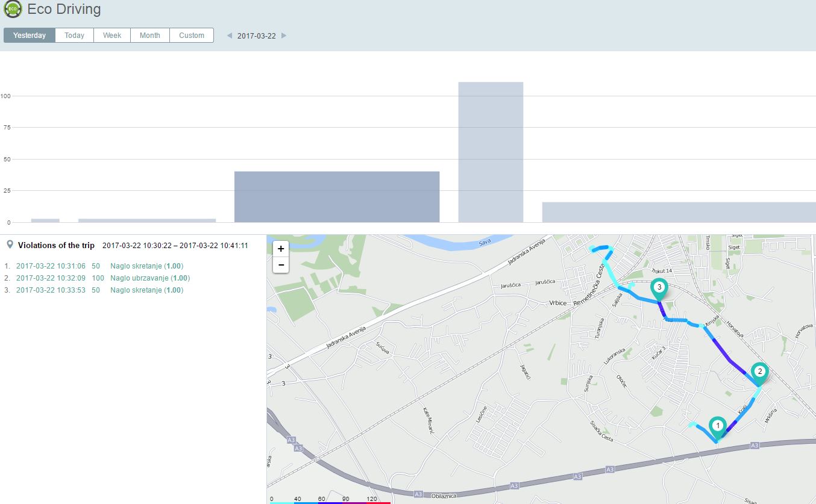Click the location pin icon beside Violations
The height and width of the screenshot is (504, 816).
[x=10, y=245]
